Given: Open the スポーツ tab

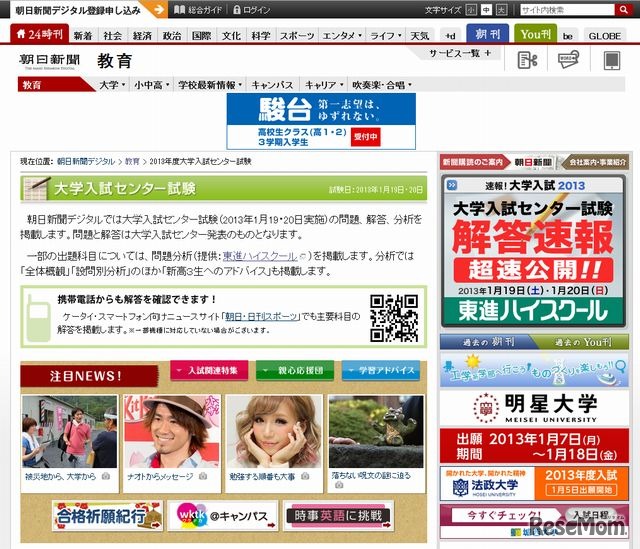Looking at the screenshot, I should [x=297, y=36].
